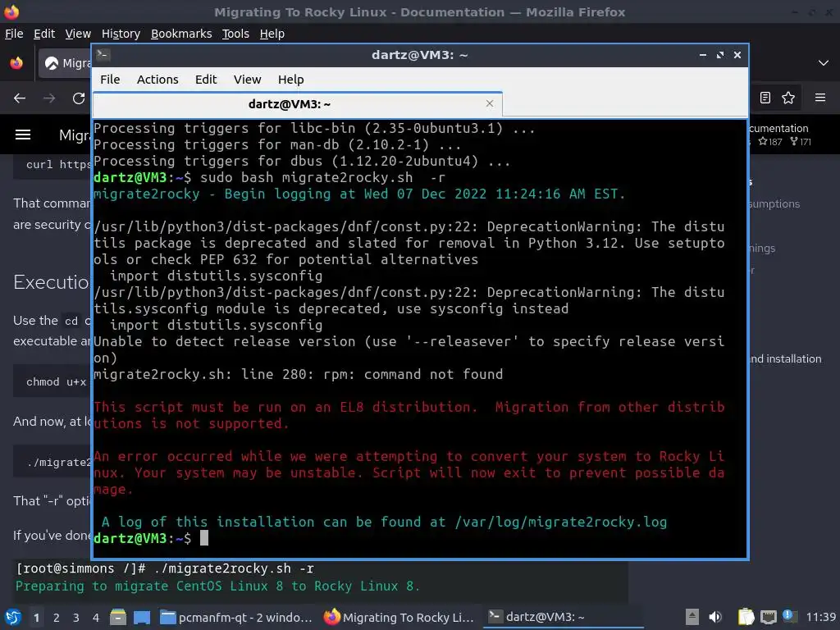This screenshot has height=630, width=840.
Task: Switch to Migrating To Rocky Linux taskbar entry
Action: point(399,617)
